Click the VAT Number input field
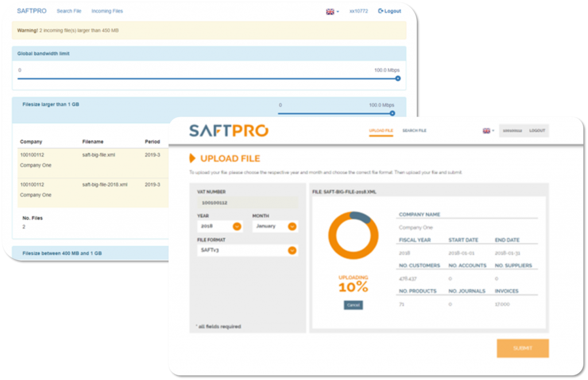Viewport: 588px width, 380px height. pyautogui.click(x=247, y=203)
